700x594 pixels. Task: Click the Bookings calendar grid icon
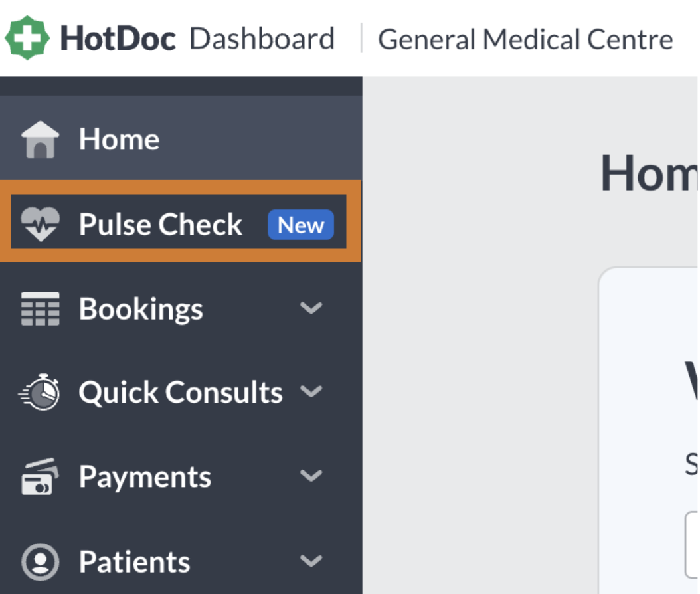point(40,308)
